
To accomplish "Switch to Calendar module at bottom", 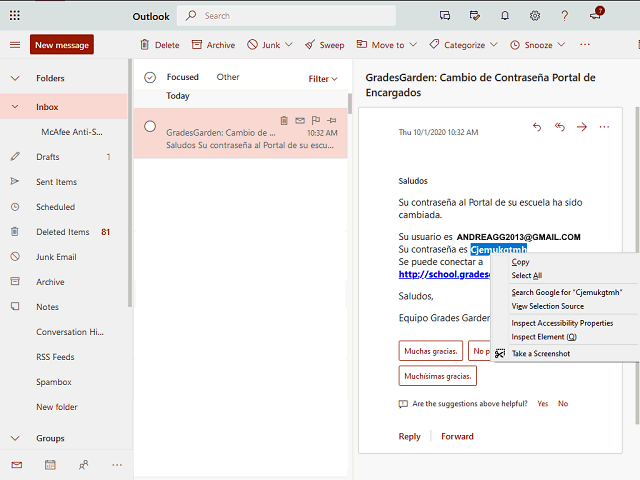I will point(50,465).
